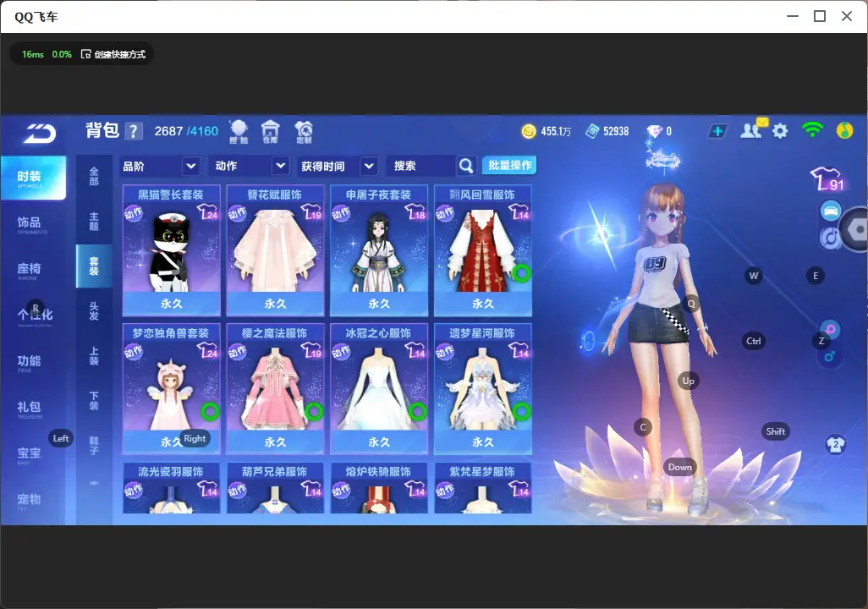The width and height of the screenshot is (868, 609).
Task: Click the 批量操作 batch operation button
Action: point(509,166)
